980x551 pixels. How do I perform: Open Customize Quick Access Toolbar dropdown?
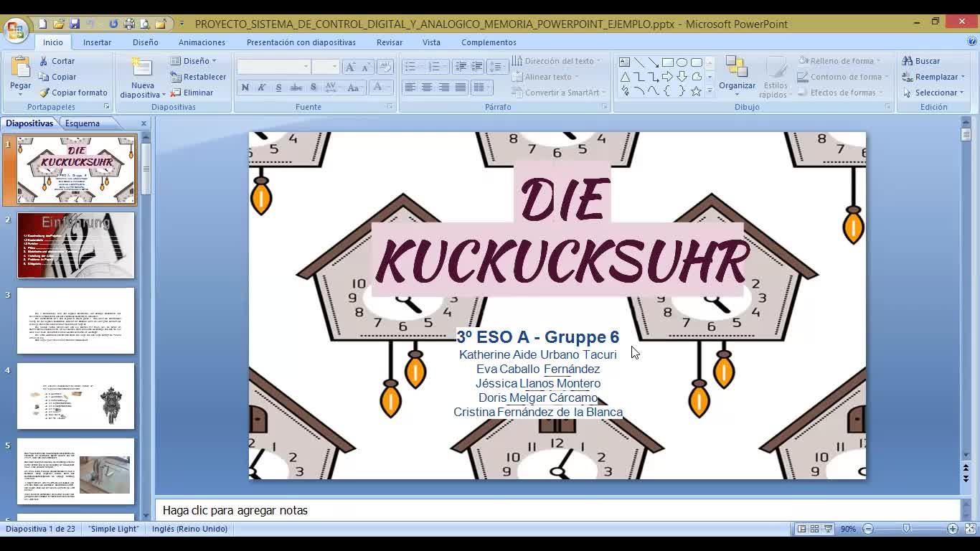[x=182, y=24]
